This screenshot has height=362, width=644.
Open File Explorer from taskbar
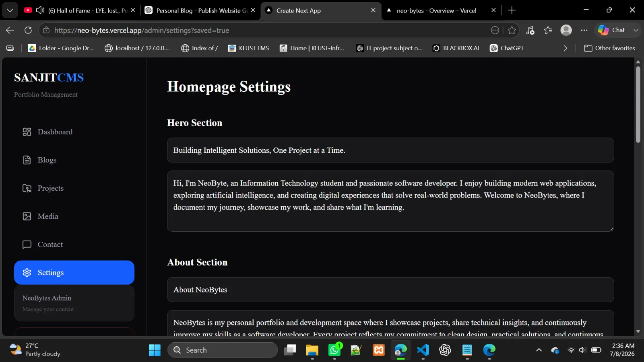[x=312, y=350]
